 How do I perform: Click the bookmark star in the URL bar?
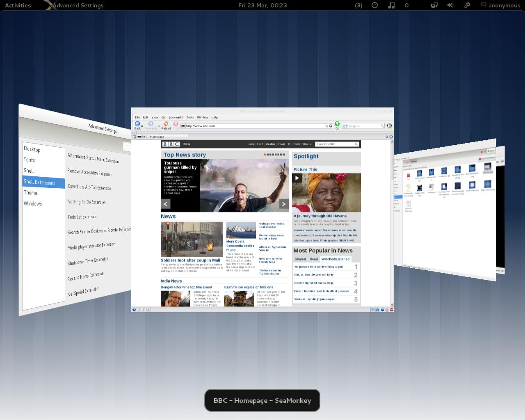click(x=327, y=126)
